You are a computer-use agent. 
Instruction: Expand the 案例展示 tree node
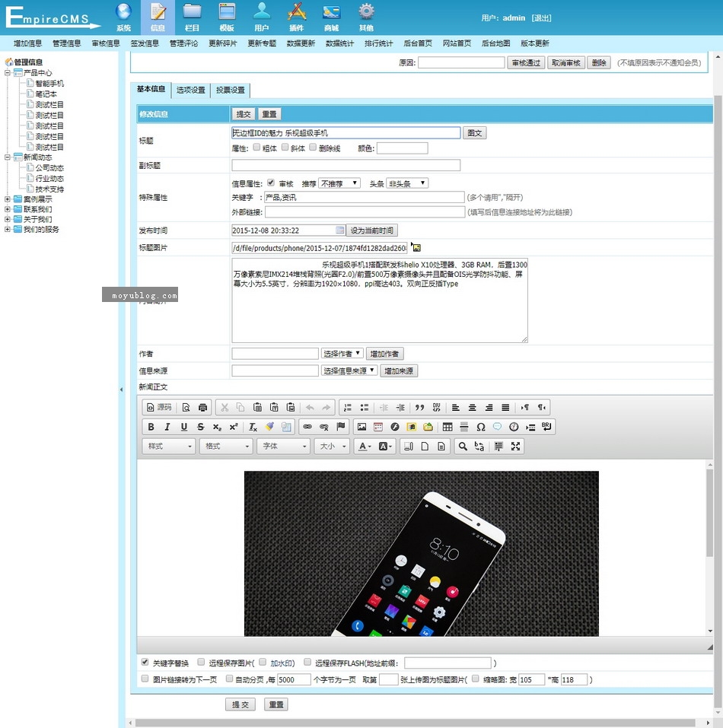[x=8, y=199]
